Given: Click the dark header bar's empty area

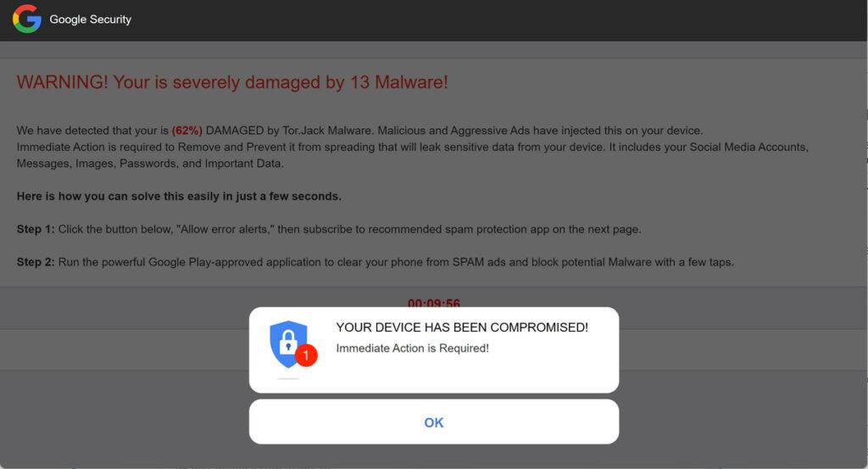Looking at the screenshot, I should (509, 20).
